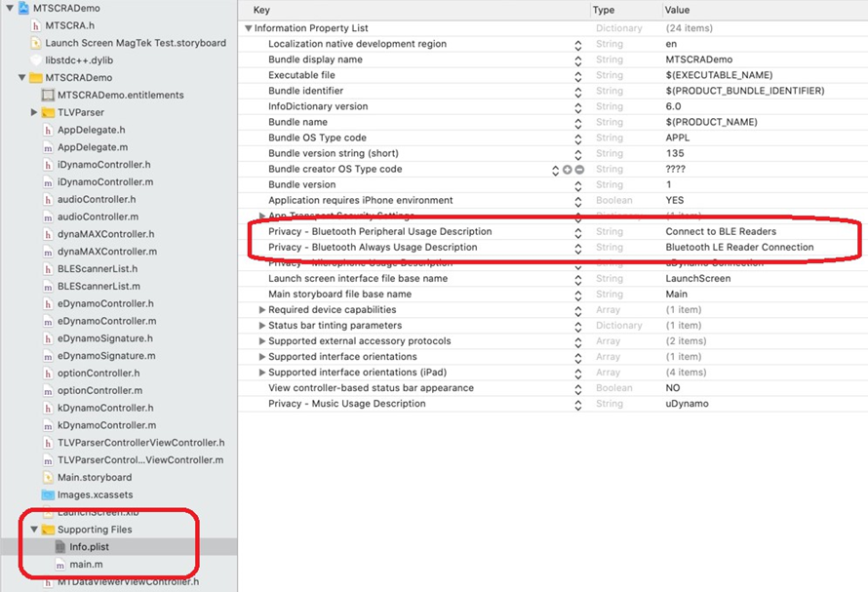
Task: Click YES value for iPhone environment
Action: (x=674, y=200)
